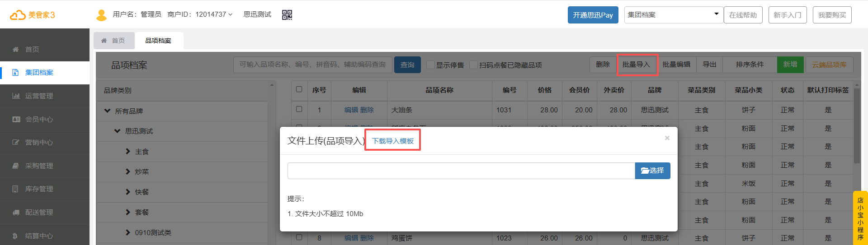Click the 首页 home icon in sidebar

tap(16, 49)
